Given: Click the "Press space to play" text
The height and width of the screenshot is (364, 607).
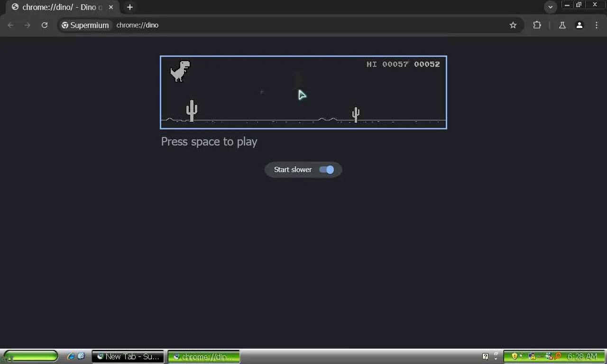Looking at the screenshot, I should click(209, 142).
